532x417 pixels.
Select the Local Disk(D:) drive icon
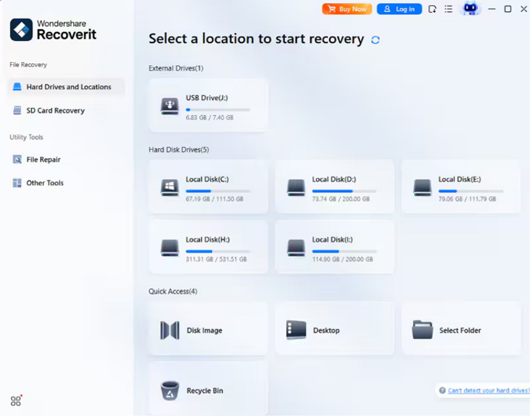click(x=297, y=188)
